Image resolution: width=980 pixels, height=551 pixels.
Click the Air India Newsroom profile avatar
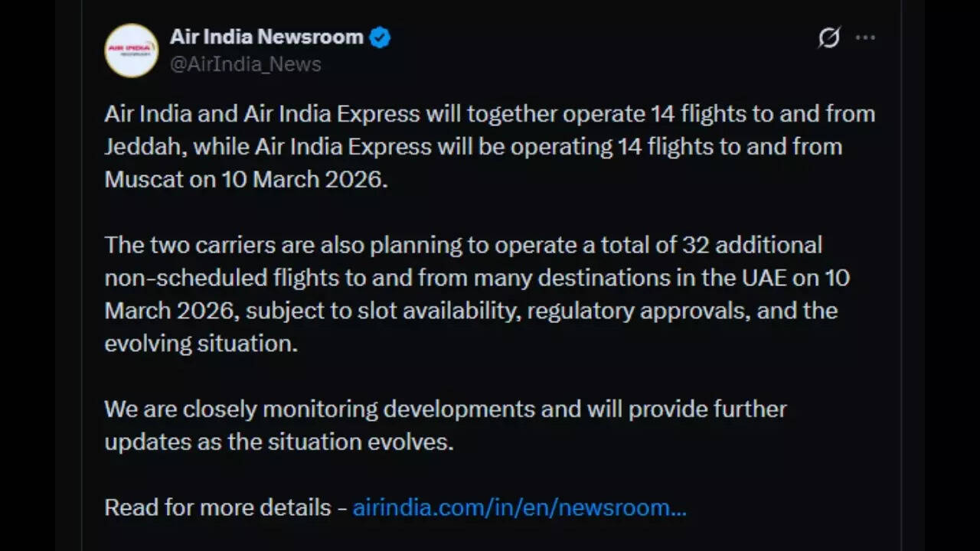131,51
